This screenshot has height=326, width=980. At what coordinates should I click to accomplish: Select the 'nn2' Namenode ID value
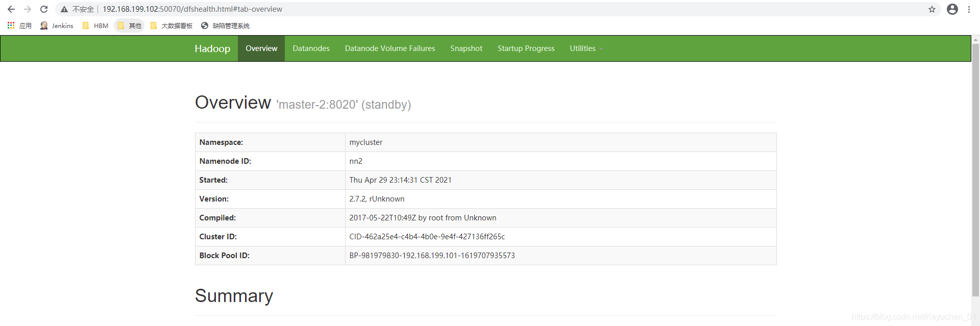(356, 161)
